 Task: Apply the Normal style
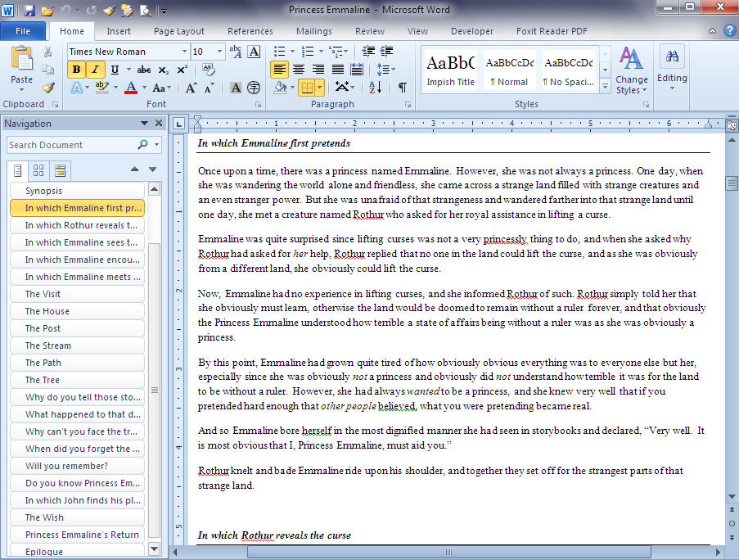pyautogui.click(x=510, y=70)
